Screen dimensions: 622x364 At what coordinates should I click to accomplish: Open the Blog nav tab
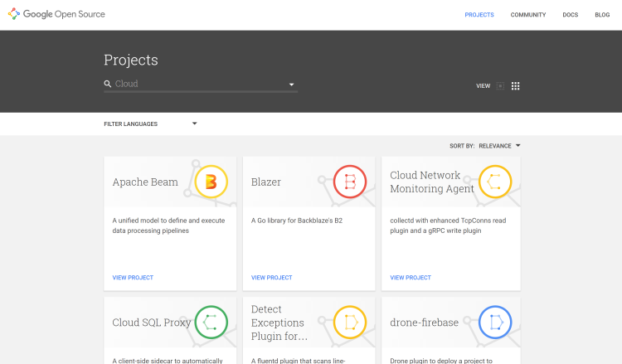[x=602, y=15]
